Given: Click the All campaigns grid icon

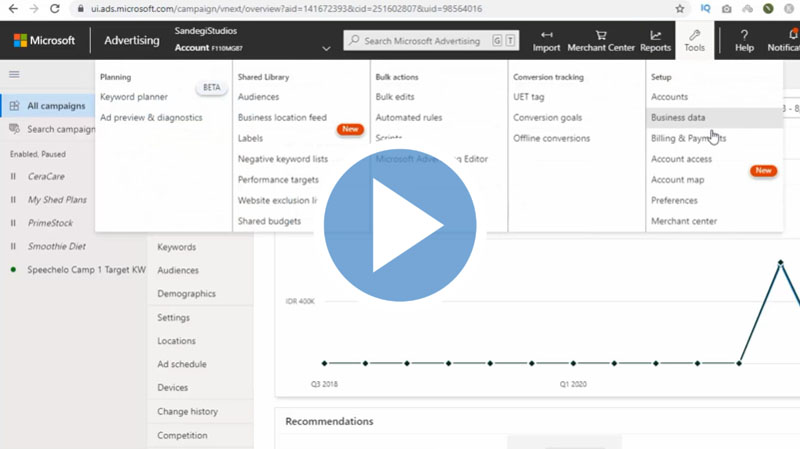Looking at the screenshot, I should pos(14,106).
